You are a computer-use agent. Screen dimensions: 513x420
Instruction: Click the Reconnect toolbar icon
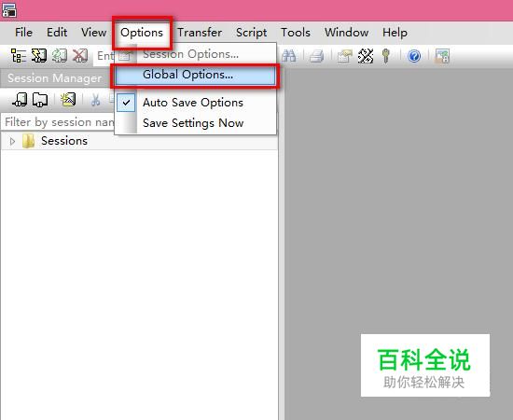tap(60, 55)
